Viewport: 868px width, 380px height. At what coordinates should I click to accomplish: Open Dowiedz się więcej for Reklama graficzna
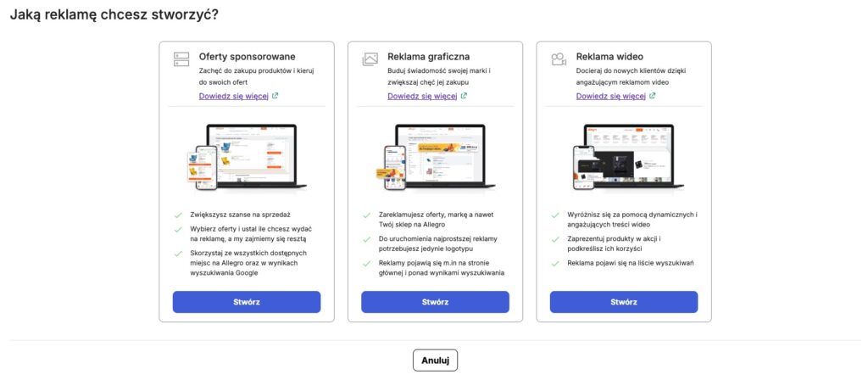pos(422,96)
